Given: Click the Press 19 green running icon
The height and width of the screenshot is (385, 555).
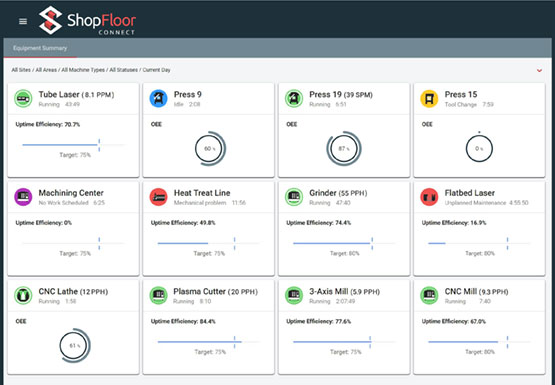Looking at the screenshot, I should 294,98.
